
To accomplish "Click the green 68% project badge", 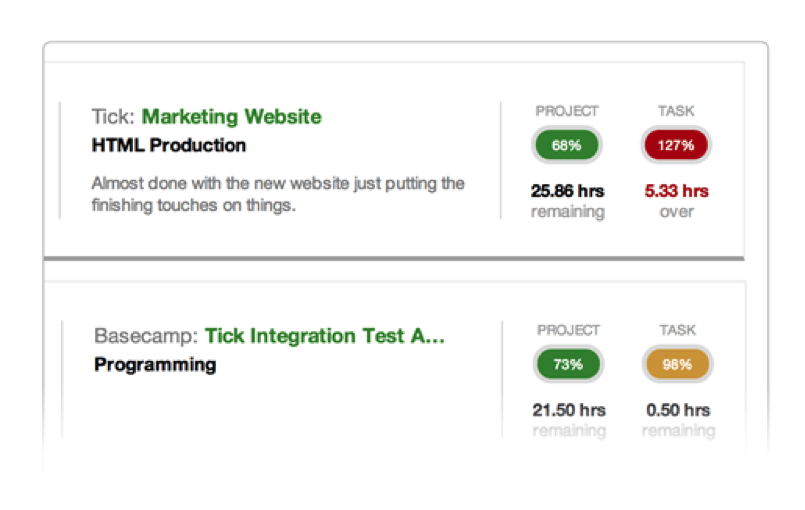I will point(567,145).
